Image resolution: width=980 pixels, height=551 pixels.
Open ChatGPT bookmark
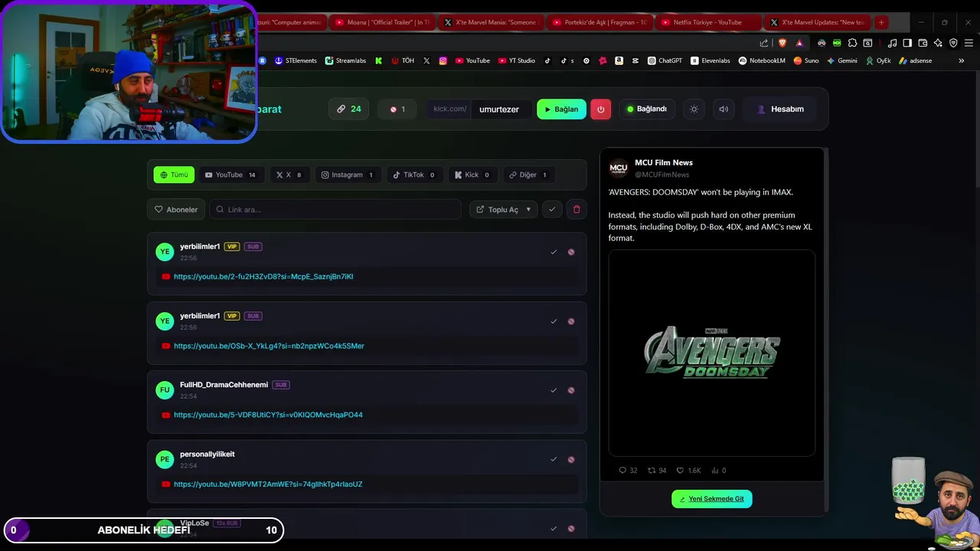click(x=665, y=60)
